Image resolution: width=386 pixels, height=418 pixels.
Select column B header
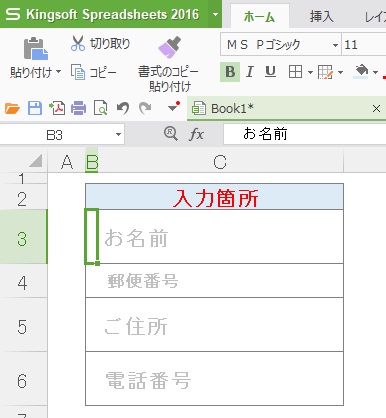pyautogui.click(x=92, y=162)
